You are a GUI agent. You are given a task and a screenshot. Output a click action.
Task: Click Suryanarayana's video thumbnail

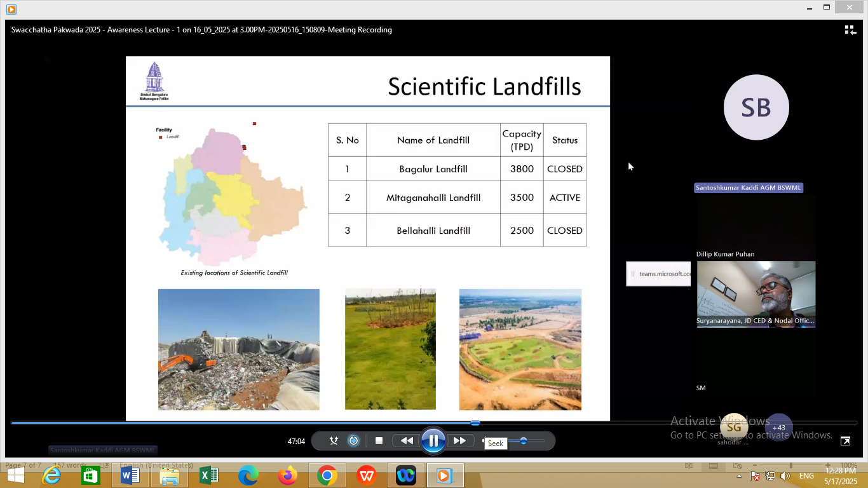(x=756, y=294)
